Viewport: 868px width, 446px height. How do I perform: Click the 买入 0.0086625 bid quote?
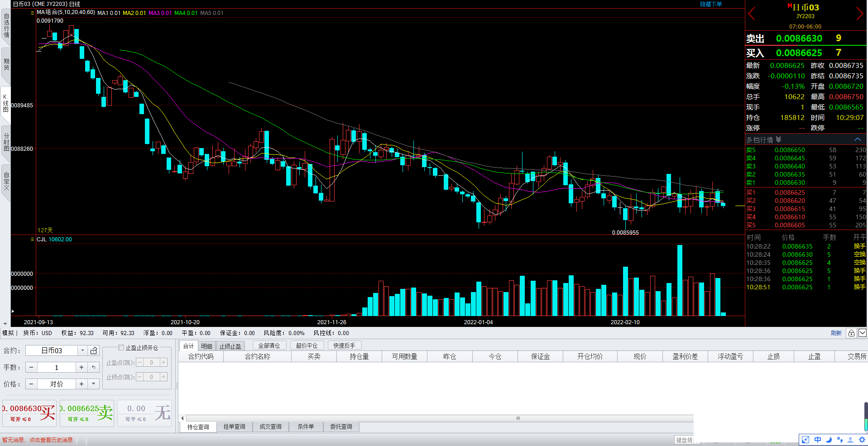tap(806, 53)
